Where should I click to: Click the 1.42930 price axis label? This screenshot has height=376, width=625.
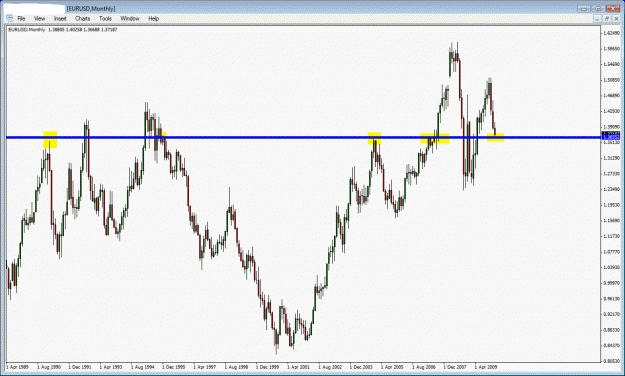click(612, 111)
